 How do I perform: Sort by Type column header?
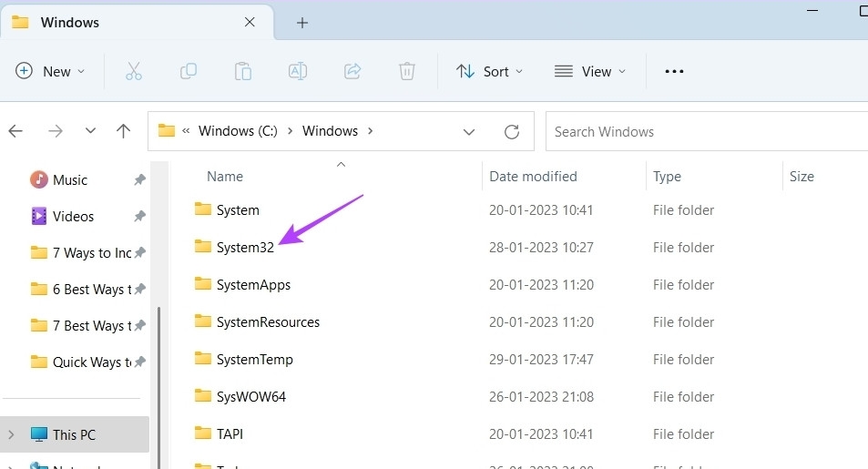[x=667, y=176]
